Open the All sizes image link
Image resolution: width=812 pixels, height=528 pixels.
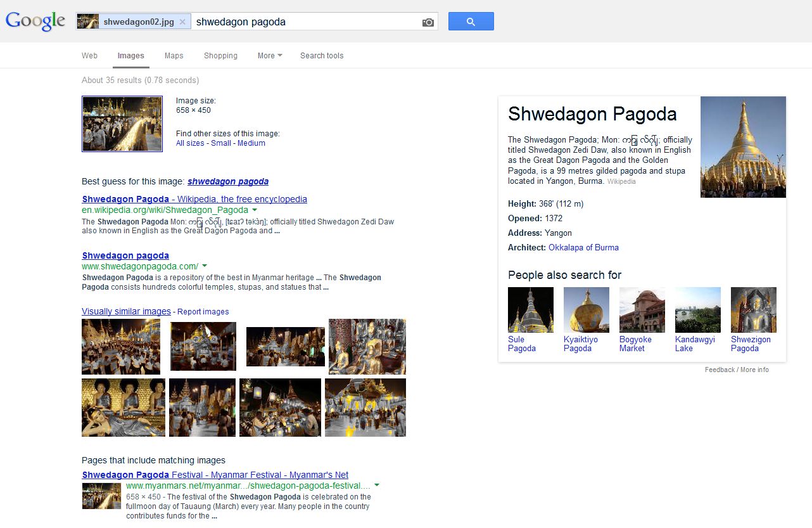(190, 143)
